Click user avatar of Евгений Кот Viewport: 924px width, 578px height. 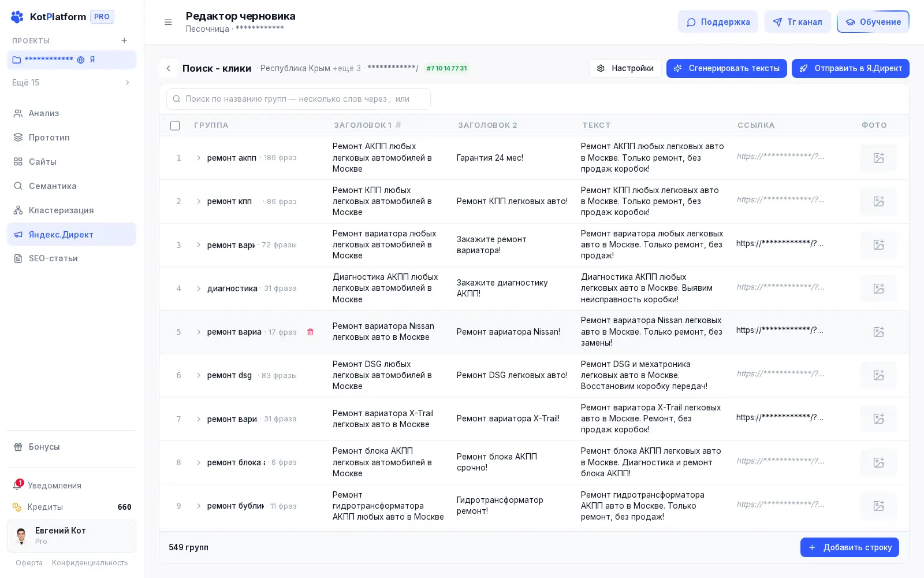(21, 536)
